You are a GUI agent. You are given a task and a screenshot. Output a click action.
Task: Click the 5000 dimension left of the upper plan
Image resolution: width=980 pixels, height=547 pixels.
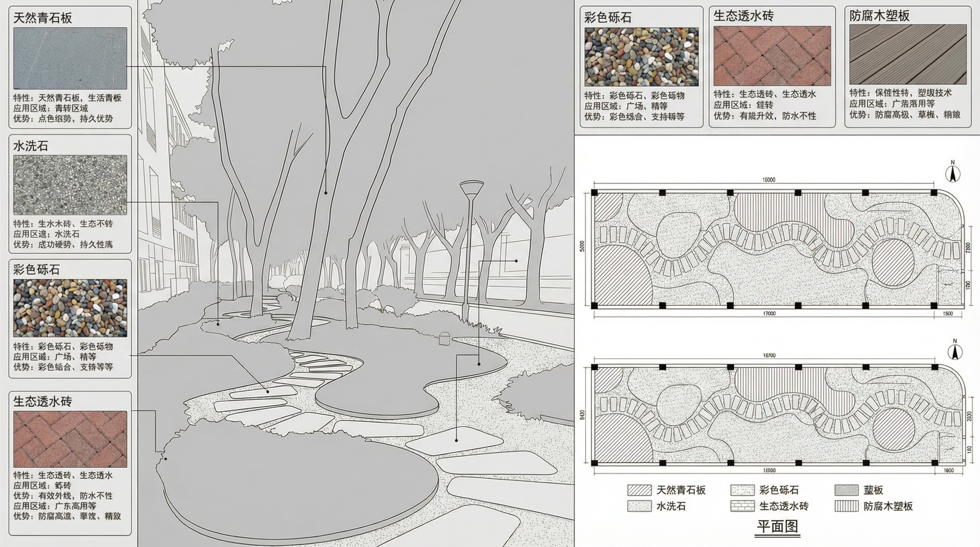(x=582, y=246)
